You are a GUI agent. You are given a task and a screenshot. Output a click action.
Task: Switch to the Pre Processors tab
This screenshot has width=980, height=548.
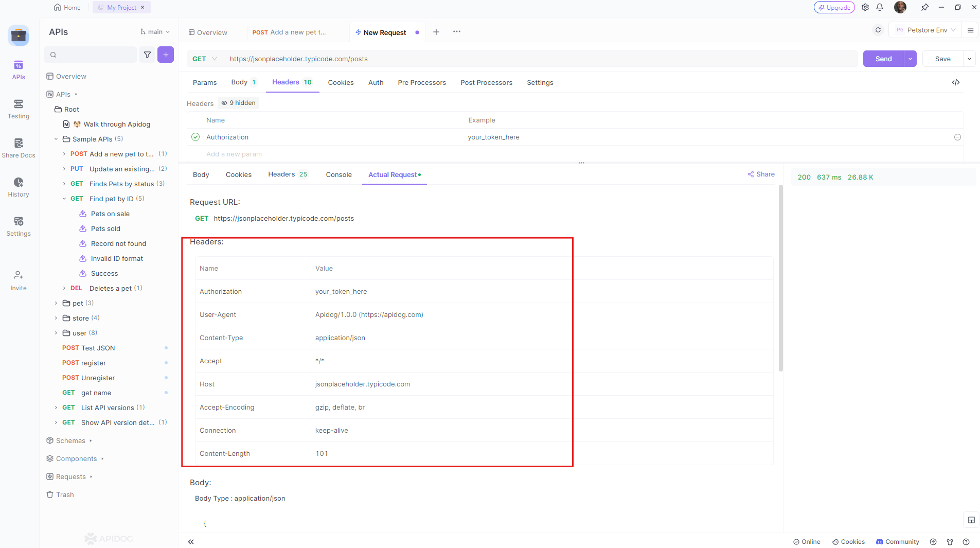point(422,82)
